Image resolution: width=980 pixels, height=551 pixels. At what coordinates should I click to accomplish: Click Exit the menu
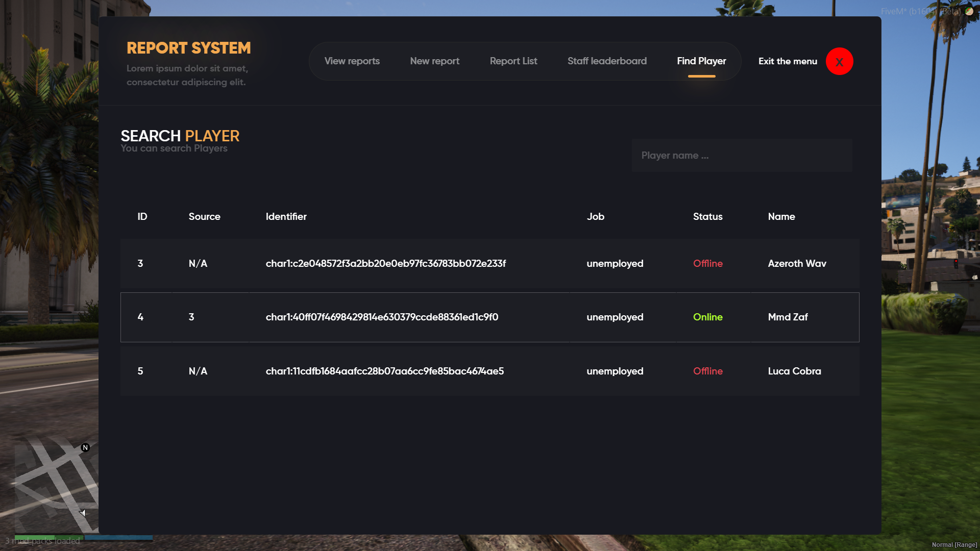pyautogui.click(x=788, y=61)
